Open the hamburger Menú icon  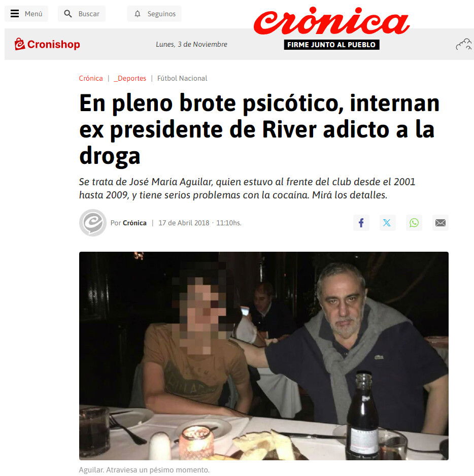point(15,14)
